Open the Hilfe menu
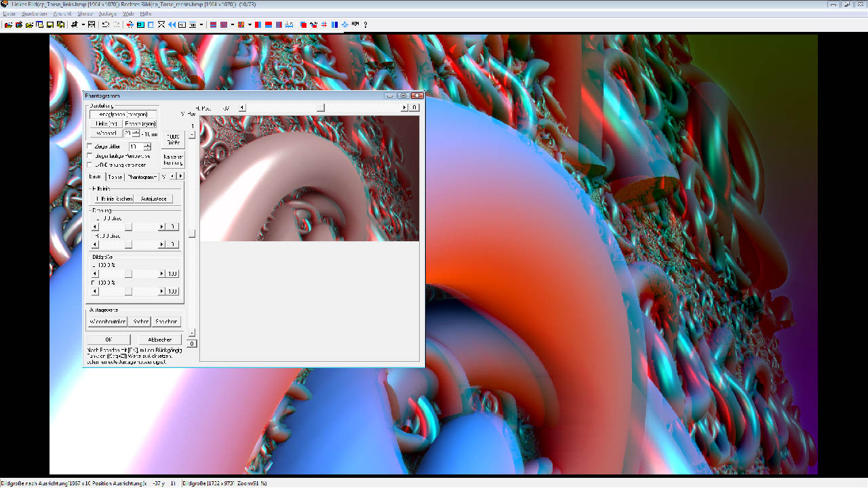This screenshot has height=488, width=868. click(146, 14)
